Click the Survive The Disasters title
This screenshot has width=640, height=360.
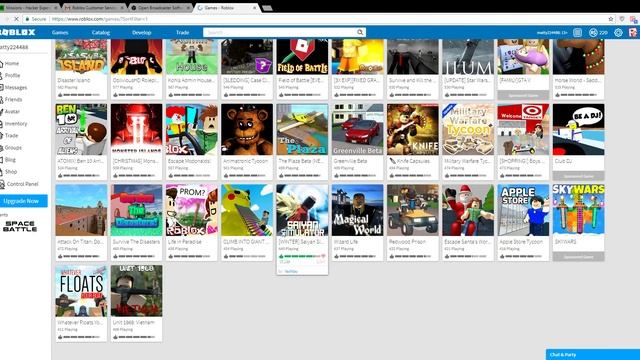pyautogui.click(x=136, y=242)
